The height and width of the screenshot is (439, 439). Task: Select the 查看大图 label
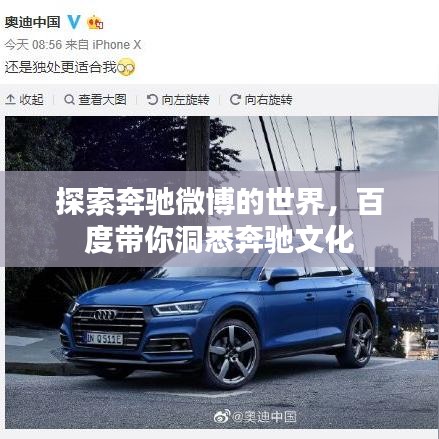102,100
